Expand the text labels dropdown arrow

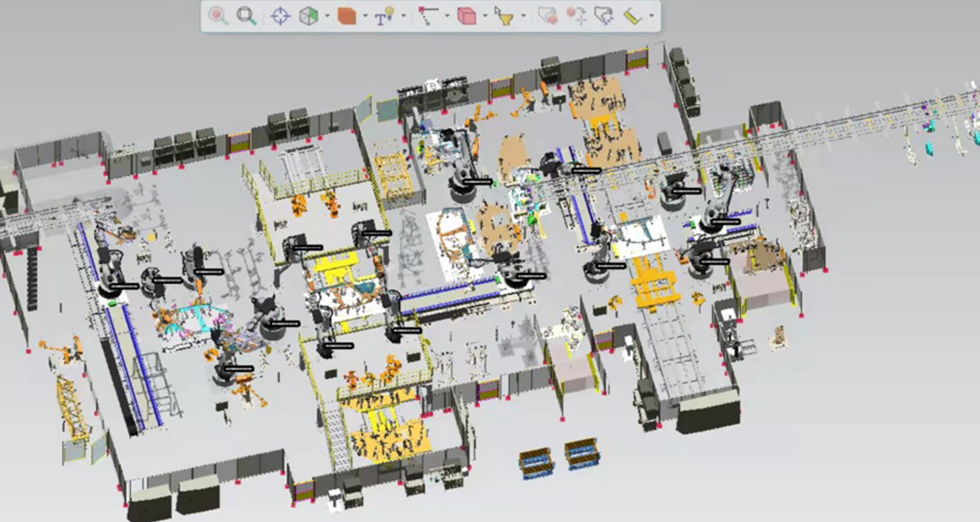[403, 16]
